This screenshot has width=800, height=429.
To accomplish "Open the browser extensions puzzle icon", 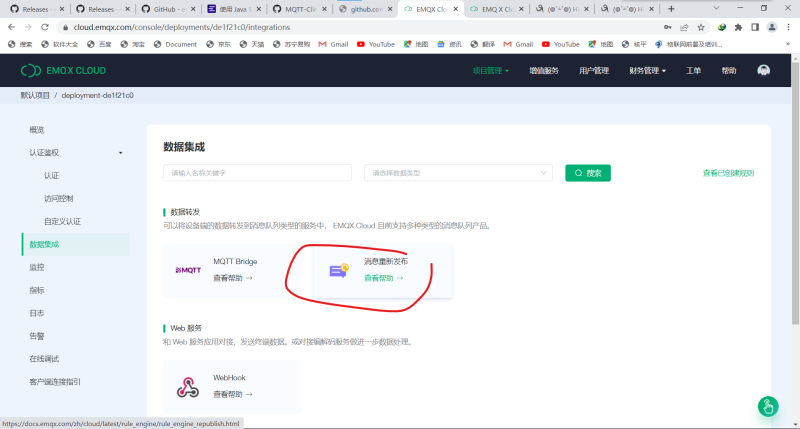I will point(738,27).
